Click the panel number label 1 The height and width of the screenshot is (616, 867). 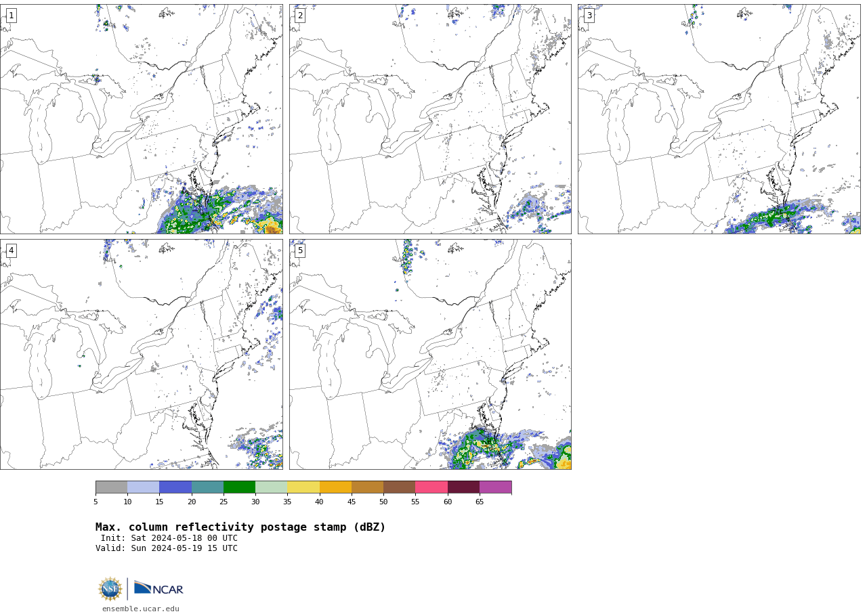pos(11,16)
